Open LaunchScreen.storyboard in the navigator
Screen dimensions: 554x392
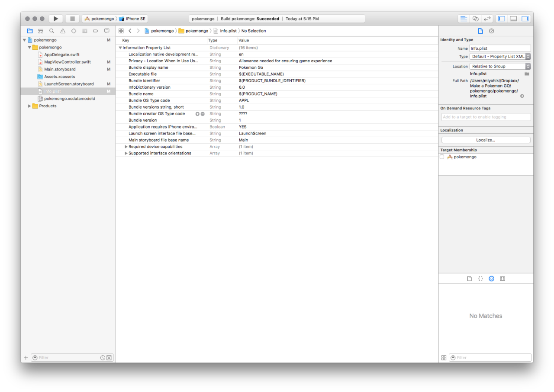pos(69,84)
